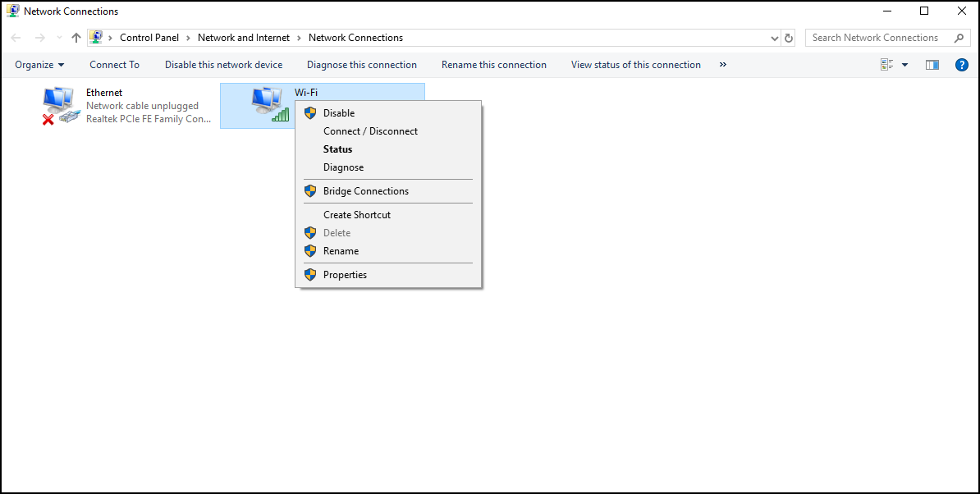Open Help with the question mark icon
This screenshot has height=494, width=980.
point(962,65)
